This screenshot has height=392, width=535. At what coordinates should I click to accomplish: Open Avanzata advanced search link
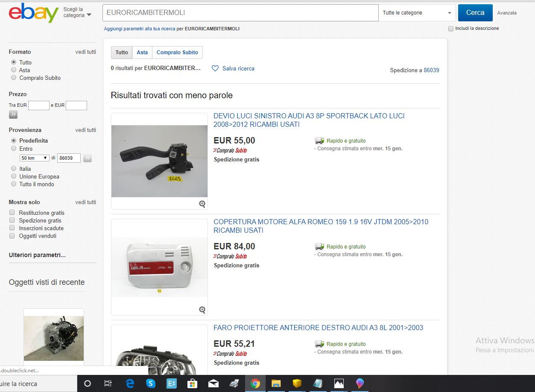(507, 13)
